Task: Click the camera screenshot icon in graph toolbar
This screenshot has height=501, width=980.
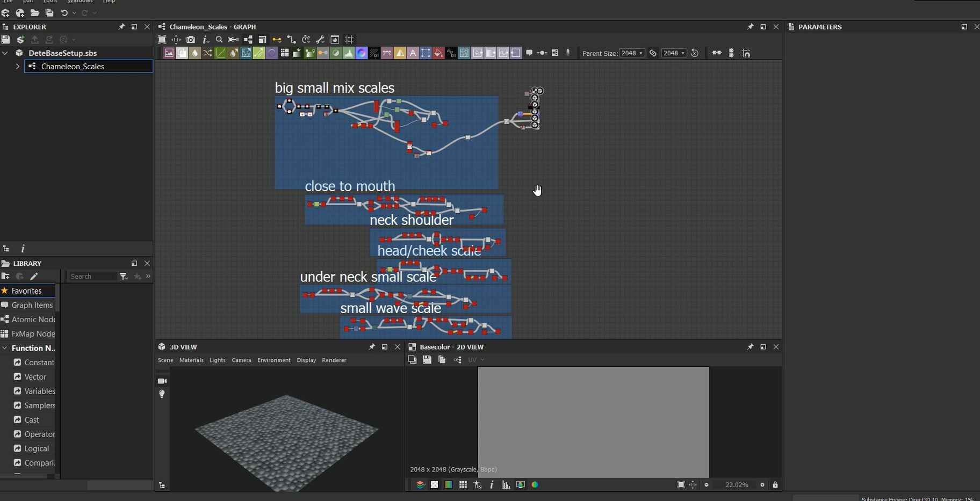Action: [191, 39]
